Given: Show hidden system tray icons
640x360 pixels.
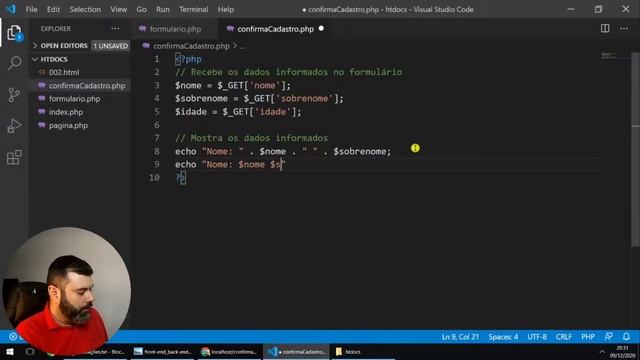Looking at the screenshot, I should point(602,351).
